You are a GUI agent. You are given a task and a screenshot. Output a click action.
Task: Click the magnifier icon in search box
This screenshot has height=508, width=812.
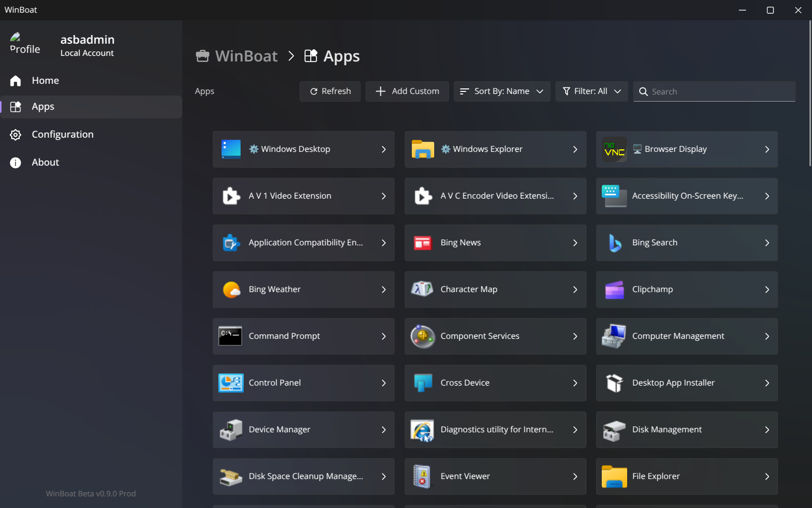point(643,91)
